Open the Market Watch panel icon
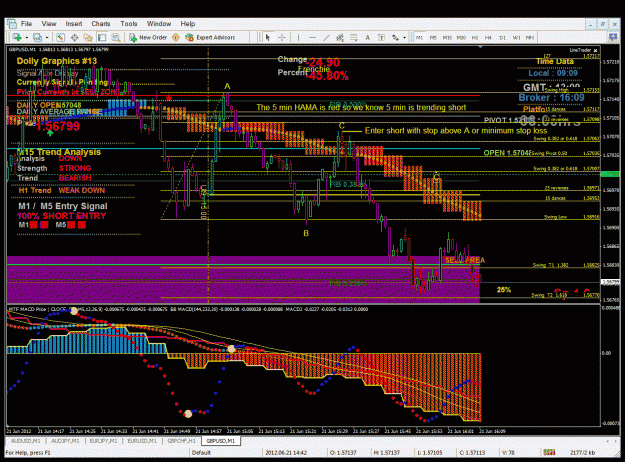625x462 pixels. [60, 37]
